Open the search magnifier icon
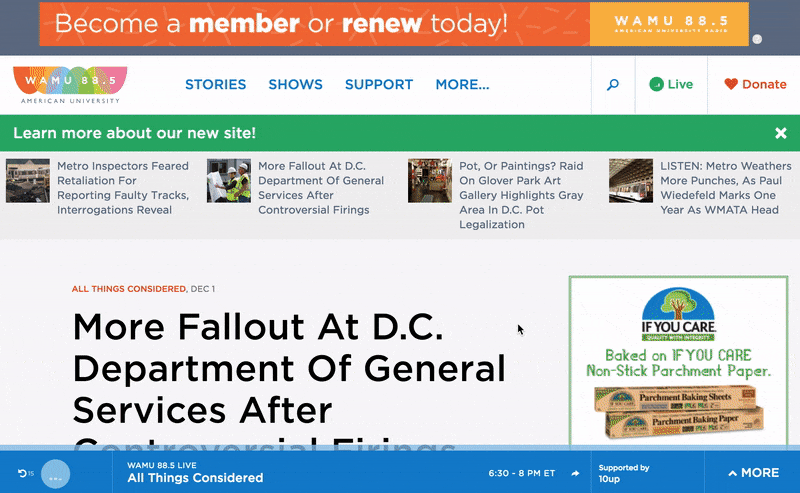Screen dimensions: 800x493 coord(613,85)
